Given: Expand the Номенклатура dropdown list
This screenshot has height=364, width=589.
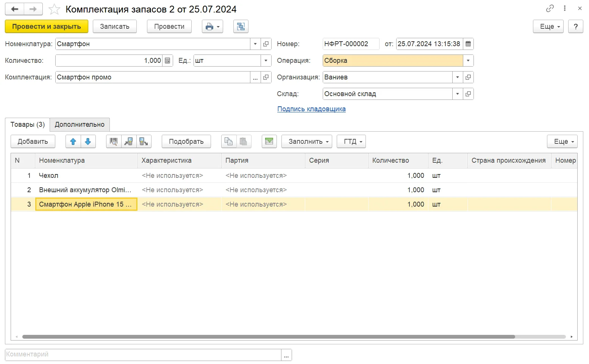Looking at the screenshot, I should [255, 44].
